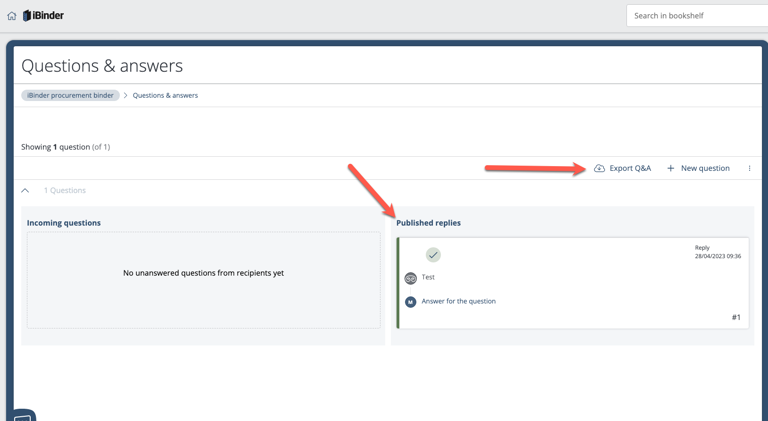Click the green checkmark status icon
The height and width of the screenshot is (421, 768).
[433, 255]
